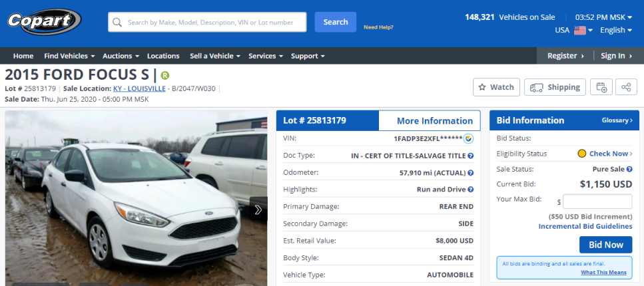This screenshot has height=286, width=644.
Task: Open the English language dropdown
Action: pyautogui.click(x=616, y=30)
